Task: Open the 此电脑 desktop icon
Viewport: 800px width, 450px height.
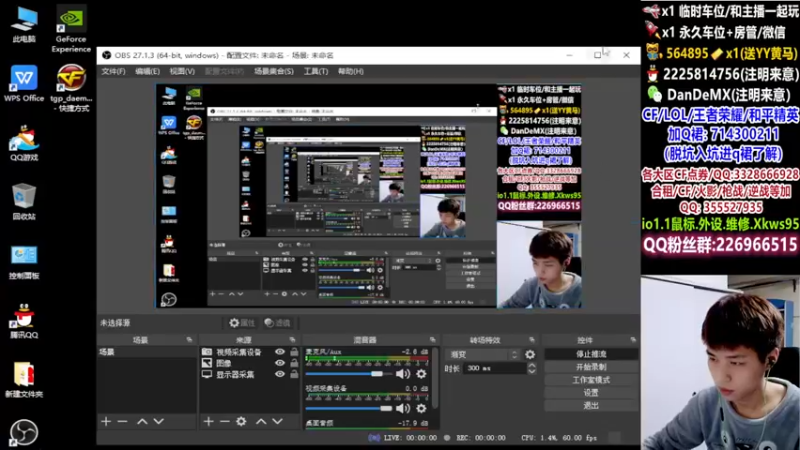Action: 24,24
